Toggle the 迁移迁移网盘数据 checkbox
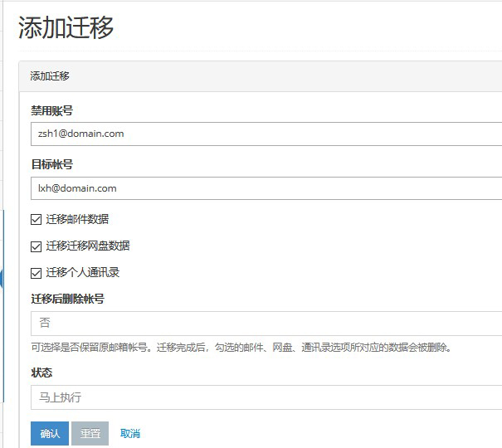The width and height of the screenshot is (502, 448). tap(37, 246)
